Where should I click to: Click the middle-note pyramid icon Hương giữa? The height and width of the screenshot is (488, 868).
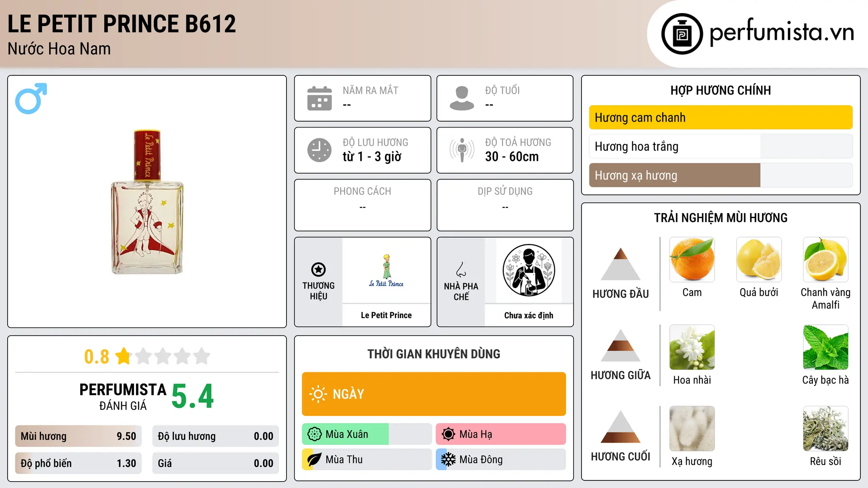coord(620,345)
